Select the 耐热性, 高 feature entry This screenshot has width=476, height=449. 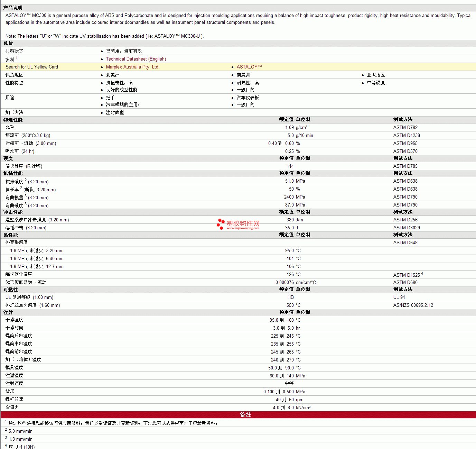[x=248, y=83]
